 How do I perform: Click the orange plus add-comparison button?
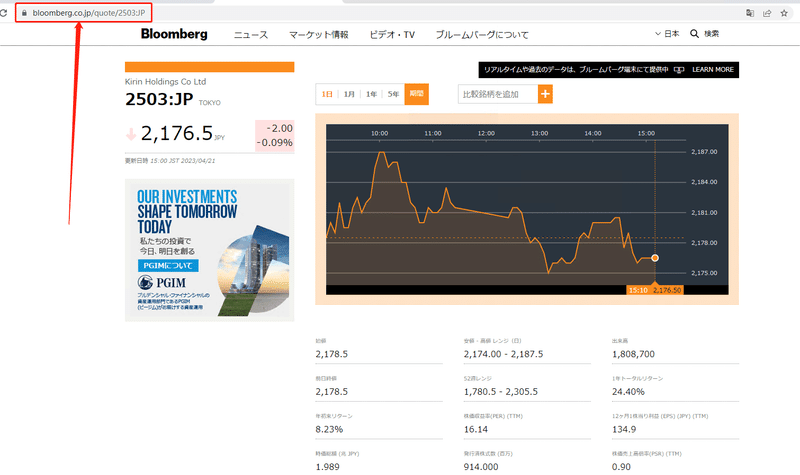tap(545, 94)
